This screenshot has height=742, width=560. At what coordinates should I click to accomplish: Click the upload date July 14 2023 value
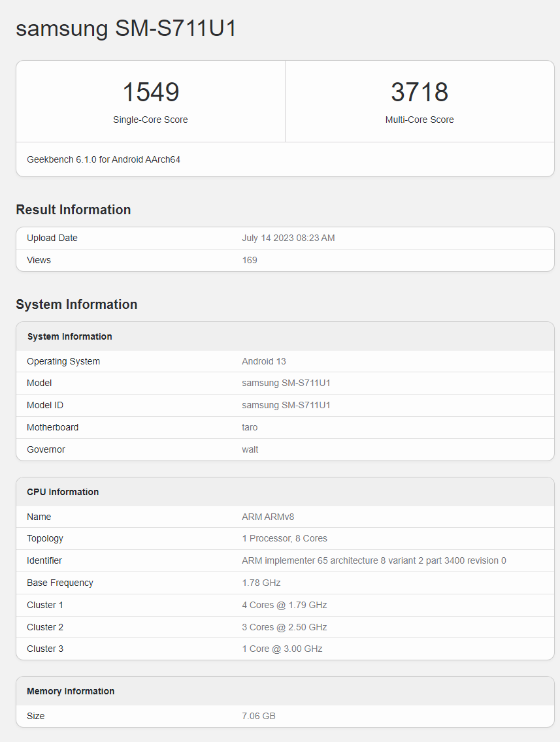point(288,238)
